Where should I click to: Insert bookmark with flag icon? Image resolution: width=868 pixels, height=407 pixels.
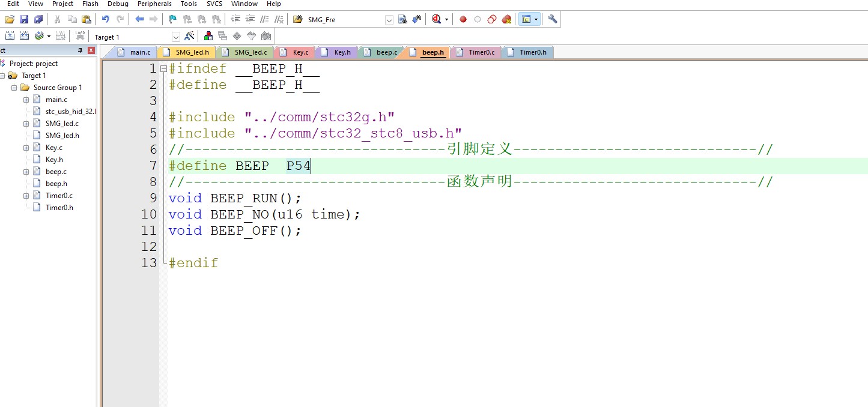click(x=173, y=19)
